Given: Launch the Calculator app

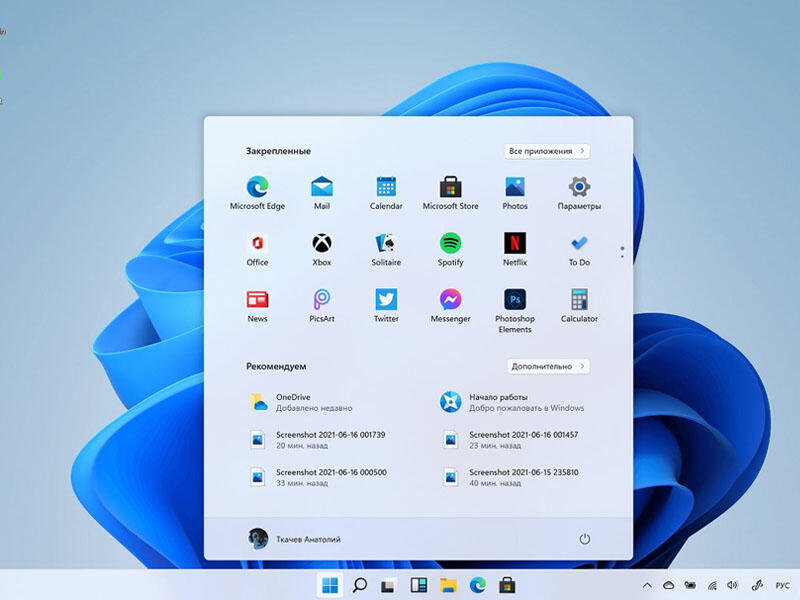Looking at the screenshot, I should 579,306.
